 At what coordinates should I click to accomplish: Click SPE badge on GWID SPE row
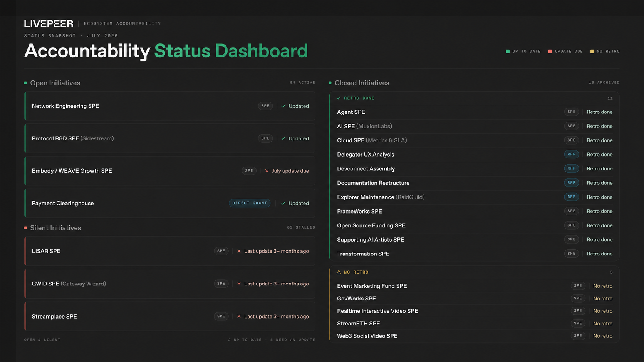click(221, 284)
